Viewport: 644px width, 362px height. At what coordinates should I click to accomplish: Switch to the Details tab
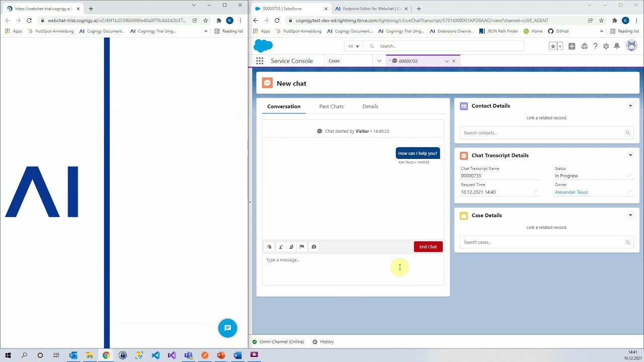tap(370, 106)
